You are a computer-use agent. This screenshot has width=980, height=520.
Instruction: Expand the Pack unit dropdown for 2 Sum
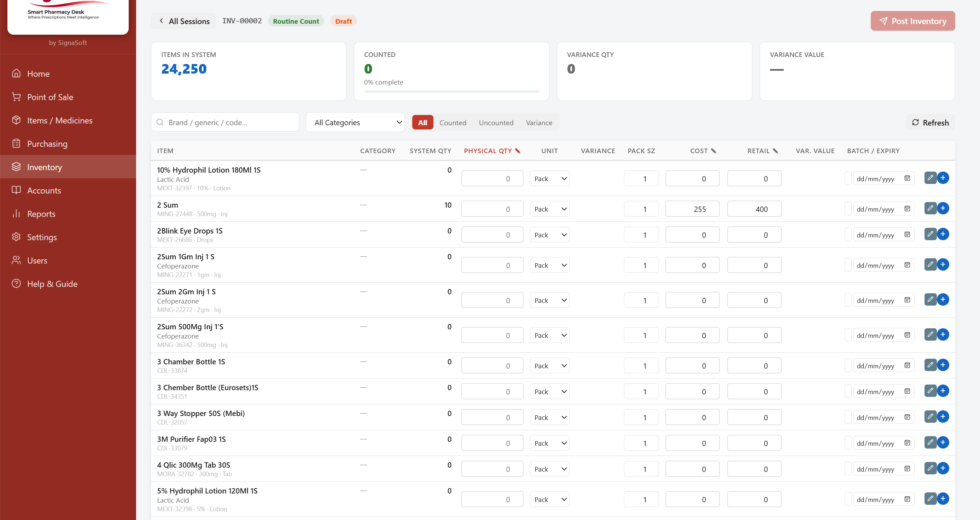pyautogui.click(x=549, y=209)
